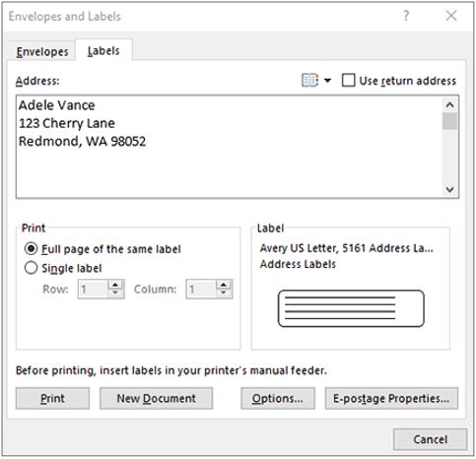Screen dimensions: 476x459
Task: Click the New Document button
Action: click(156, 398)
